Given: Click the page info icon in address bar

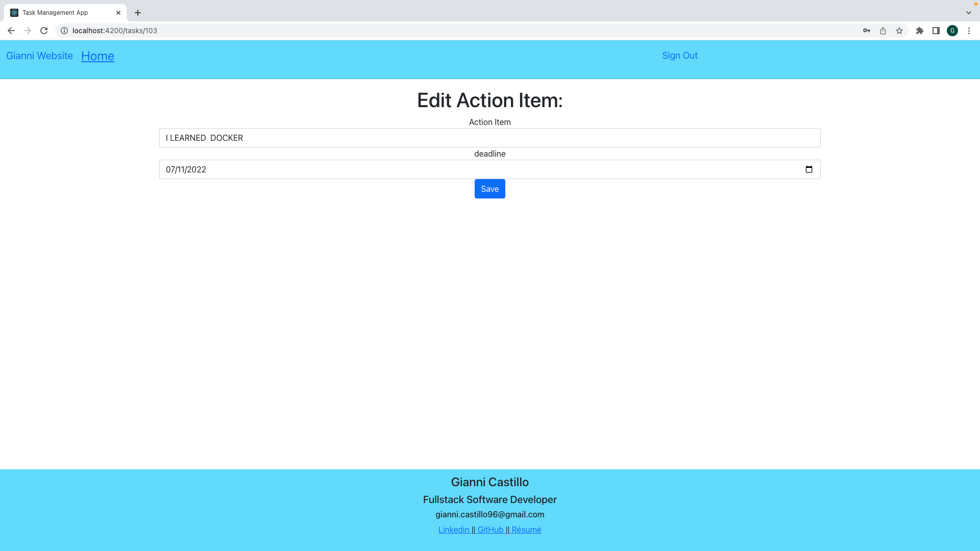Looking at the screenshot, I should (x=64, y=31).
